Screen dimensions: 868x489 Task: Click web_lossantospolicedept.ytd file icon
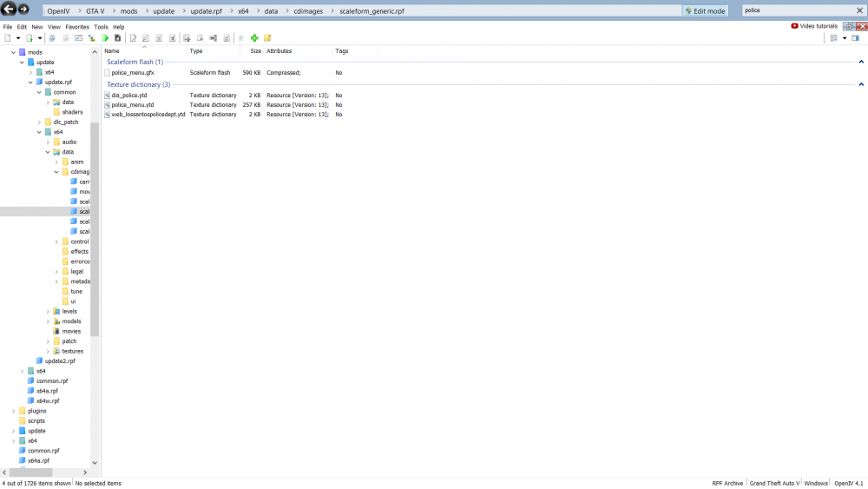pyautogui.click(x=108, y=115)
